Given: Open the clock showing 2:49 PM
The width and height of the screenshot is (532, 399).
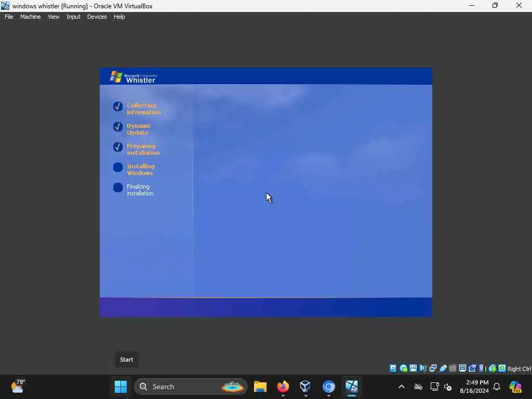Looking at the screenshot, I should [474, 387].
